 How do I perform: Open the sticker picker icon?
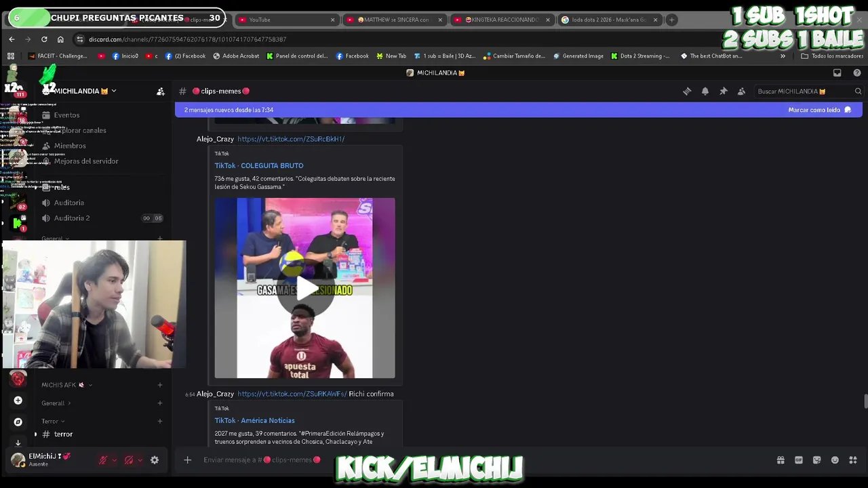tap(817, 460)
